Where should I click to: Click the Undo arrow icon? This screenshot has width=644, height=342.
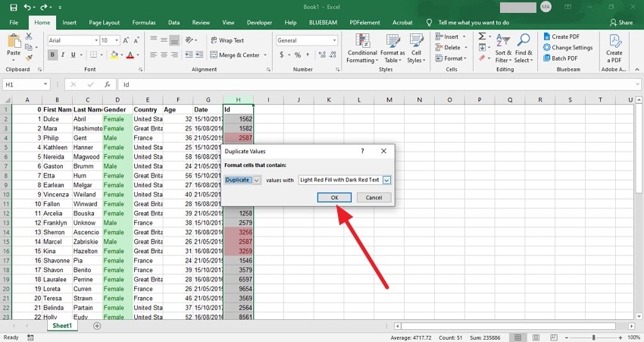tap(27, 7)
